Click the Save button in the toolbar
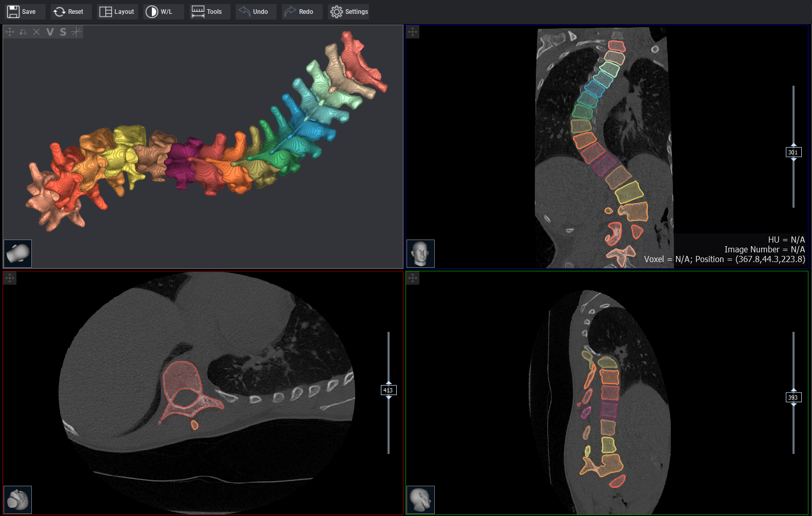This screenshot has width=812, height=516. coord(22,12)
